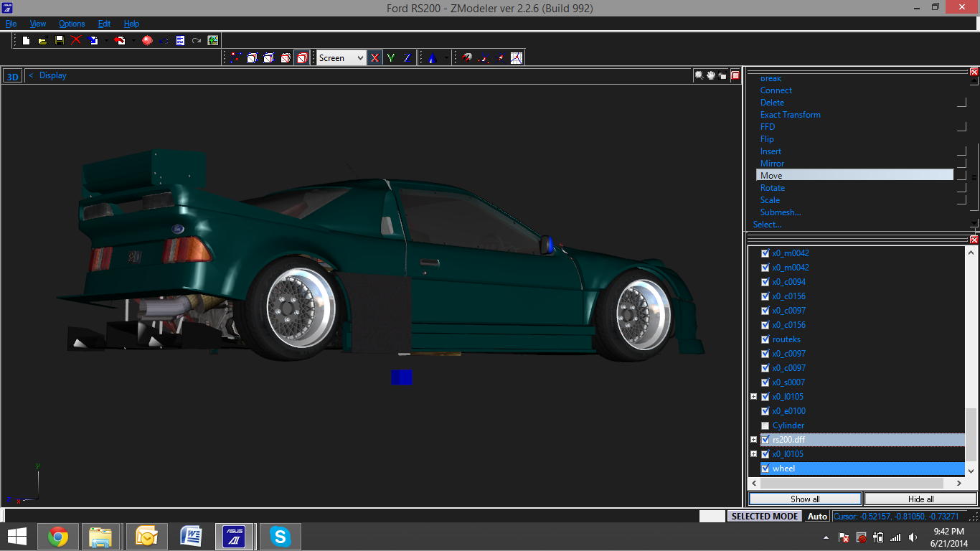This screenshot has height=551, width=980.
Task: Click the redo arrow icon
Action: (197, 40)
